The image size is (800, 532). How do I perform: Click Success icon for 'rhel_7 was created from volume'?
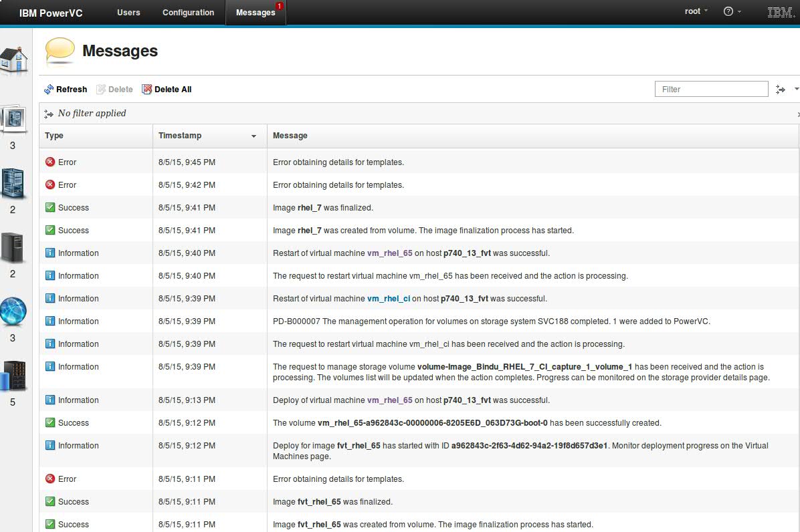coord(50,230)
